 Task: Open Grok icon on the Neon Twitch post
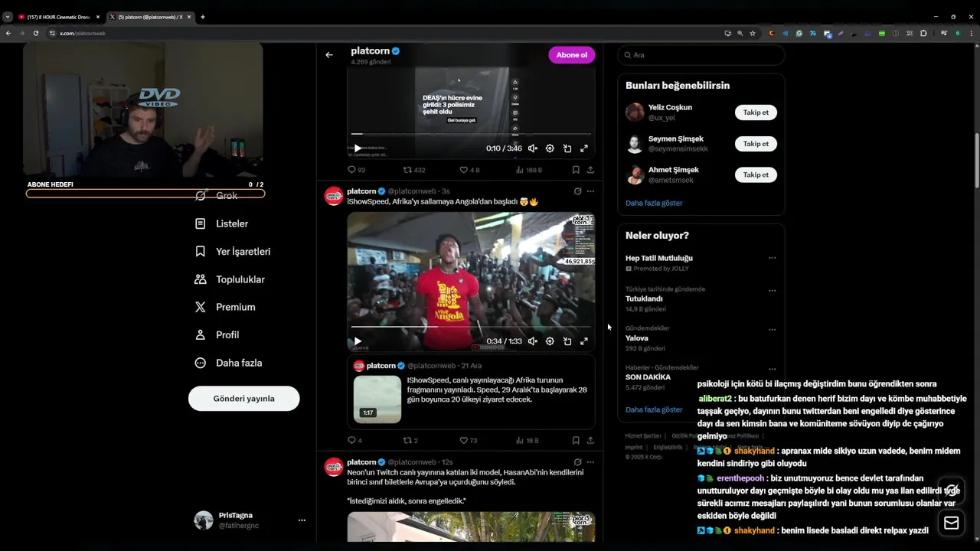577,462
